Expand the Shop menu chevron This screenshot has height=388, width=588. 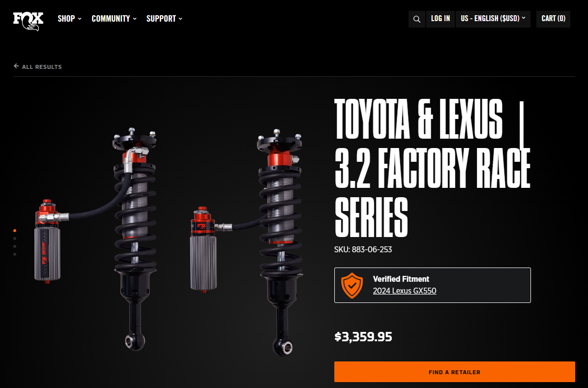click(x=80, y=19)
